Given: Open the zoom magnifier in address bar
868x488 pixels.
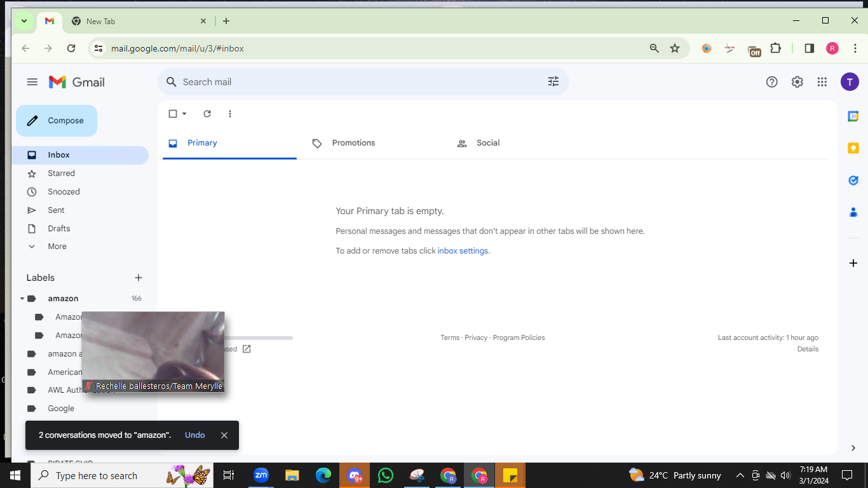Looking at the screenshot, I should pyautogui.click(x=654, y=48).
